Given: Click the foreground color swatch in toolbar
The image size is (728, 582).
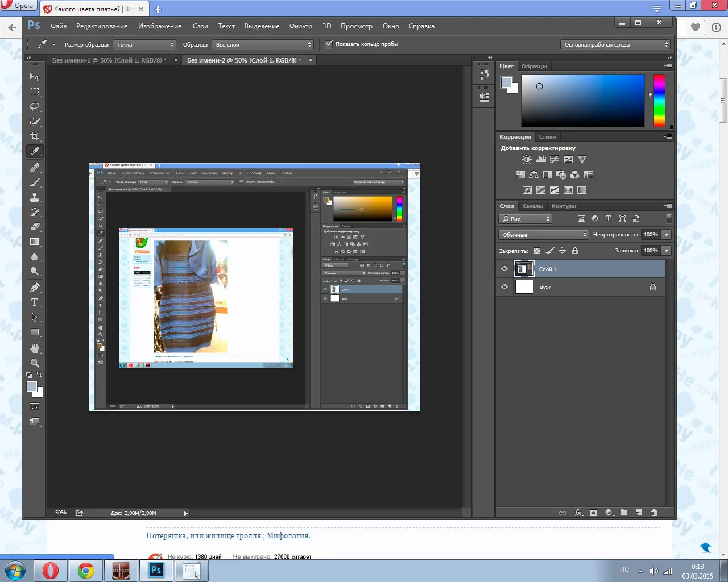Looking at the screenshot, I should click(x=32, y=386).
